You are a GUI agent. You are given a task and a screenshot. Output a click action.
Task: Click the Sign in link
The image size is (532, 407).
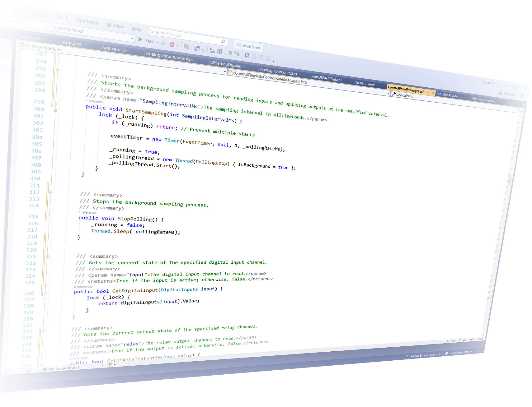(x=485, y=82)
